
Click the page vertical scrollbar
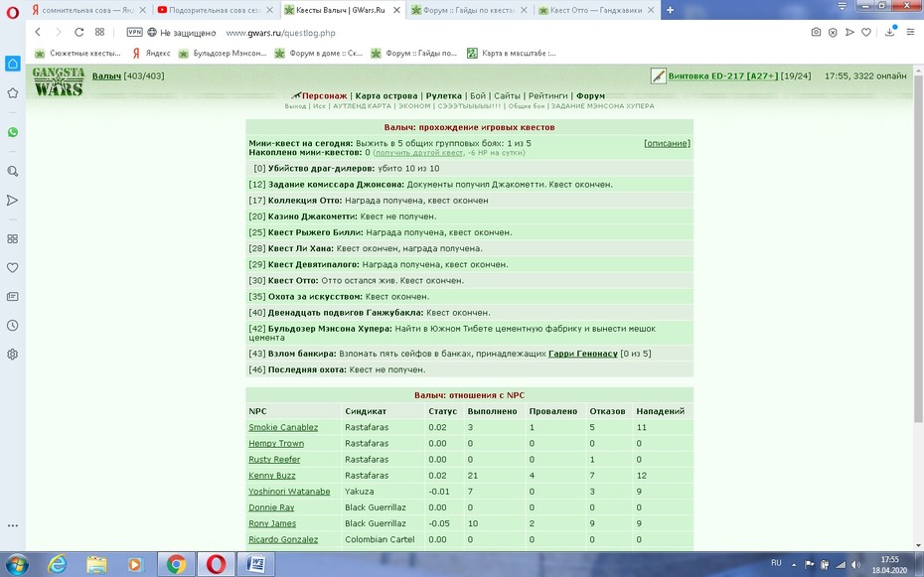click(918, 247)
